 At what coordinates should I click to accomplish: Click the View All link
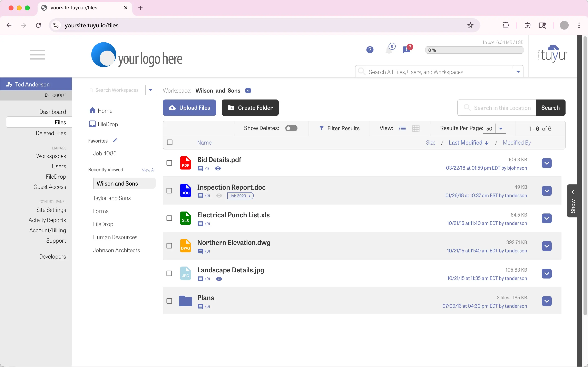coord(148,170)
